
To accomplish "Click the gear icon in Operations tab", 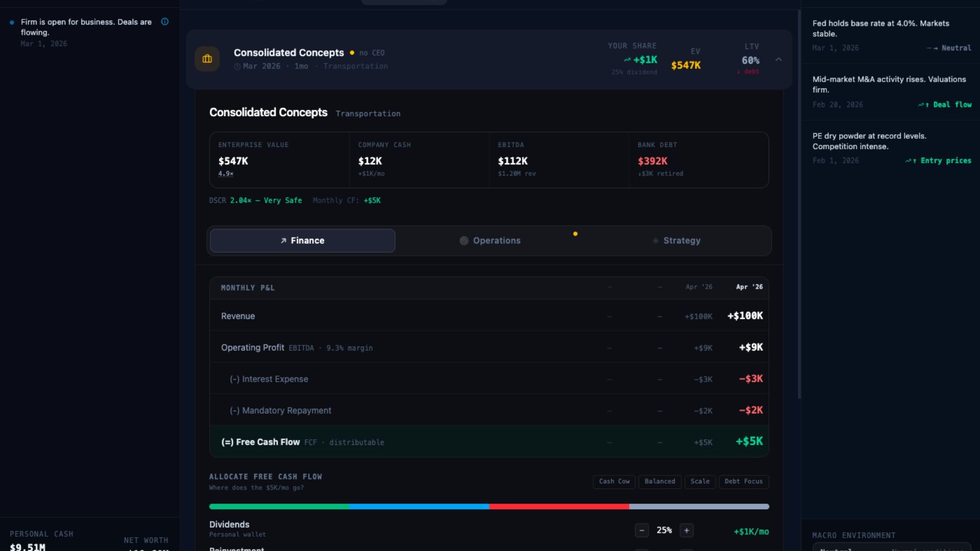I will pos(463,241).
